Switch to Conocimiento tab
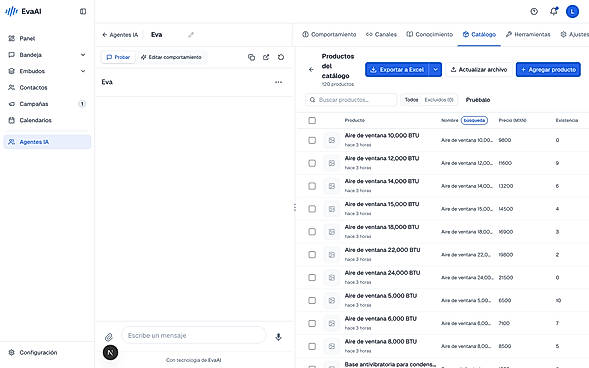This screenshot has width=589, height=368. pos(430,34)
